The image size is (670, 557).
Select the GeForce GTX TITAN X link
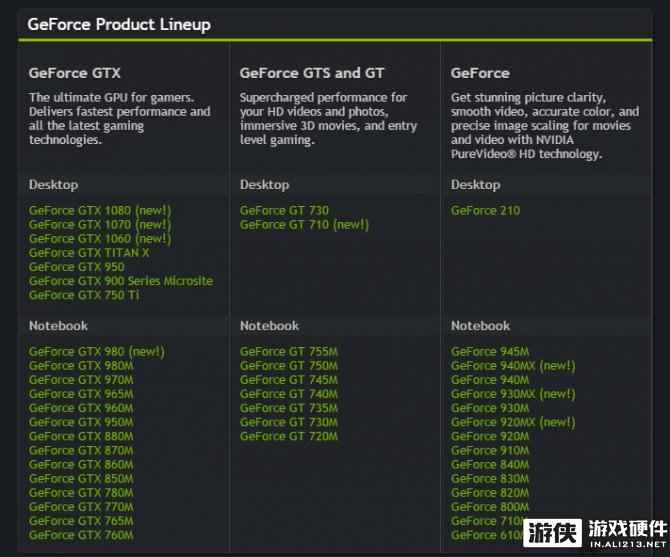tap(89, 253)
